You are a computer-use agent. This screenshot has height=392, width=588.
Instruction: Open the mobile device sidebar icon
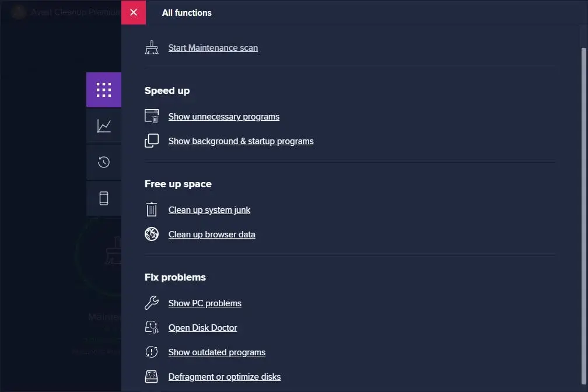[104, 198]
